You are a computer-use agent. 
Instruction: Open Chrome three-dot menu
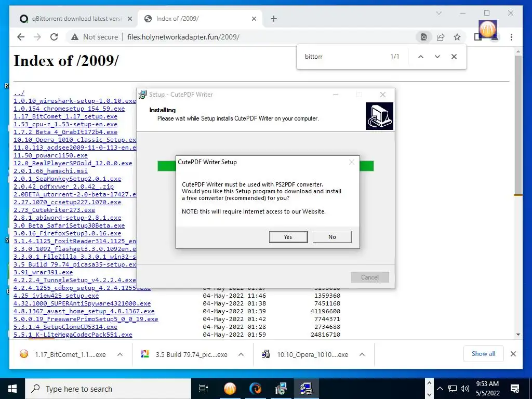point(511,37)
